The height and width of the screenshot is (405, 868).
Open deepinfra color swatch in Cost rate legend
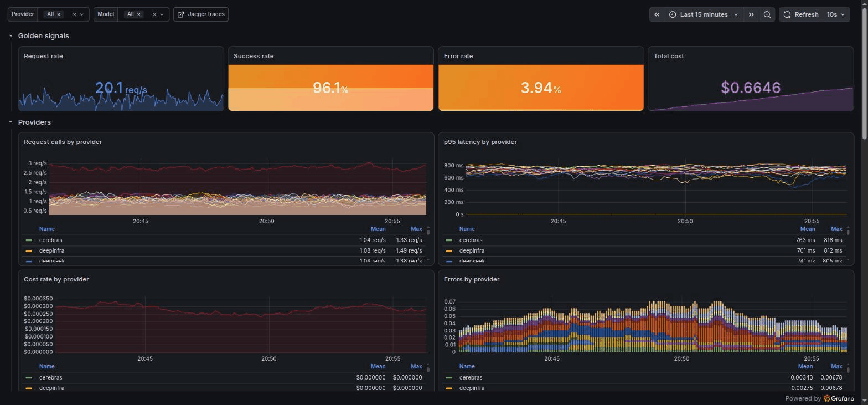(x=29, y=388)
